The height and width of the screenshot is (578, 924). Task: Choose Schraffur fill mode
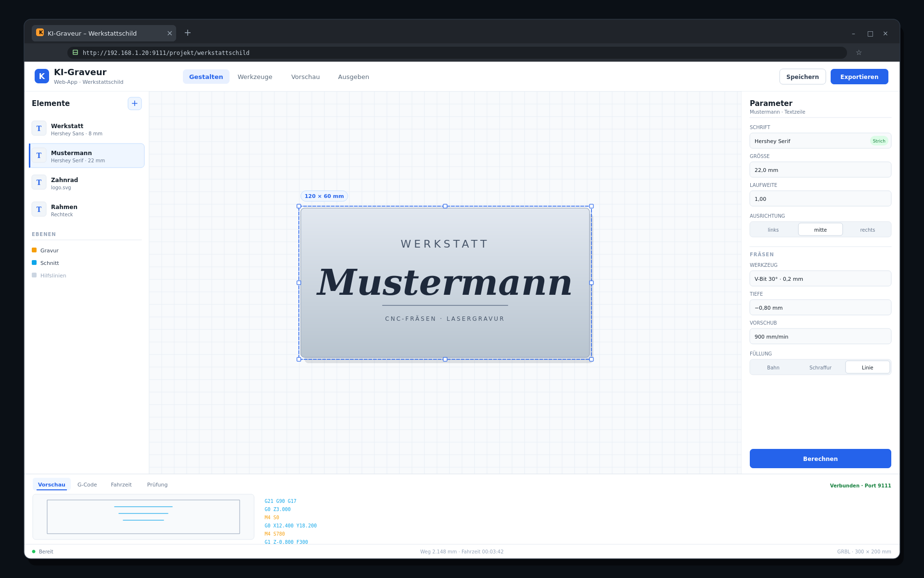tap(821, 368)
